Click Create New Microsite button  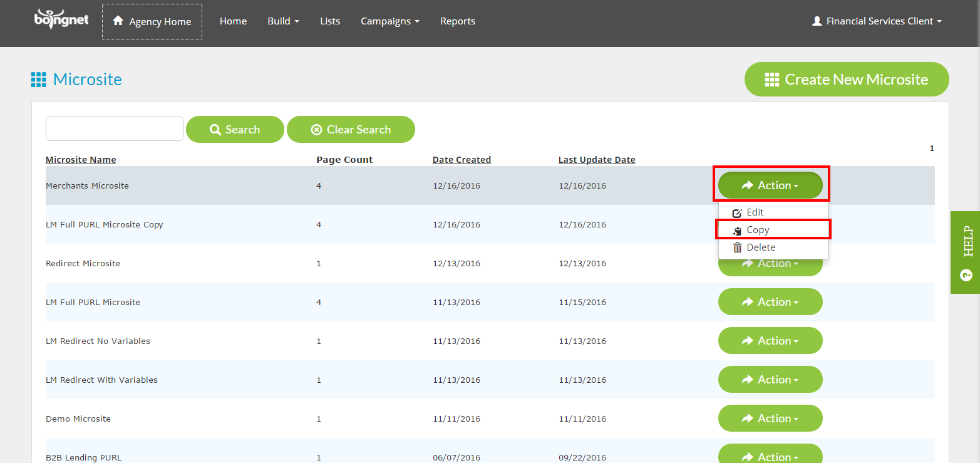click(x=847, y=80)
